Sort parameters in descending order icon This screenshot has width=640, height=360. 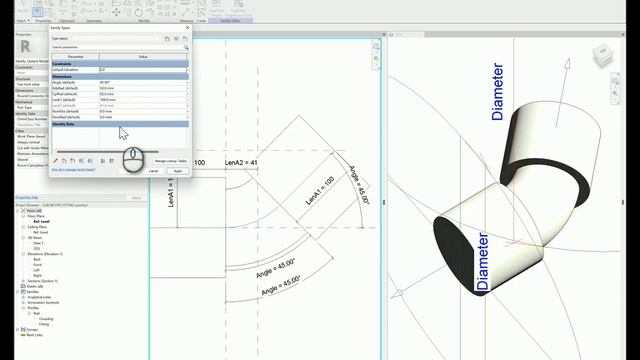111,161
